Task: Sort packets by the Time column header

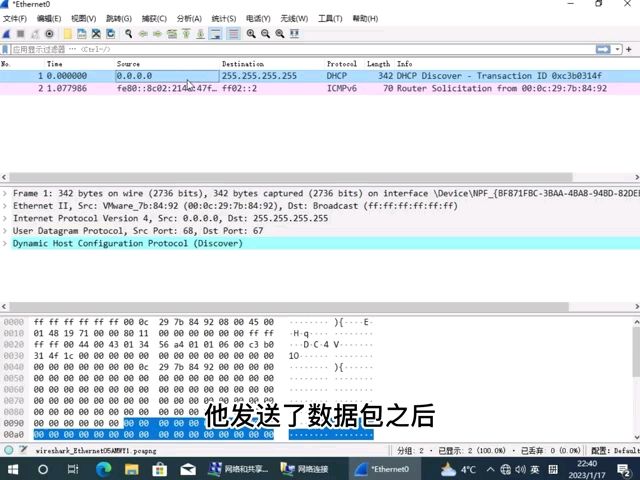Action: 55,64
